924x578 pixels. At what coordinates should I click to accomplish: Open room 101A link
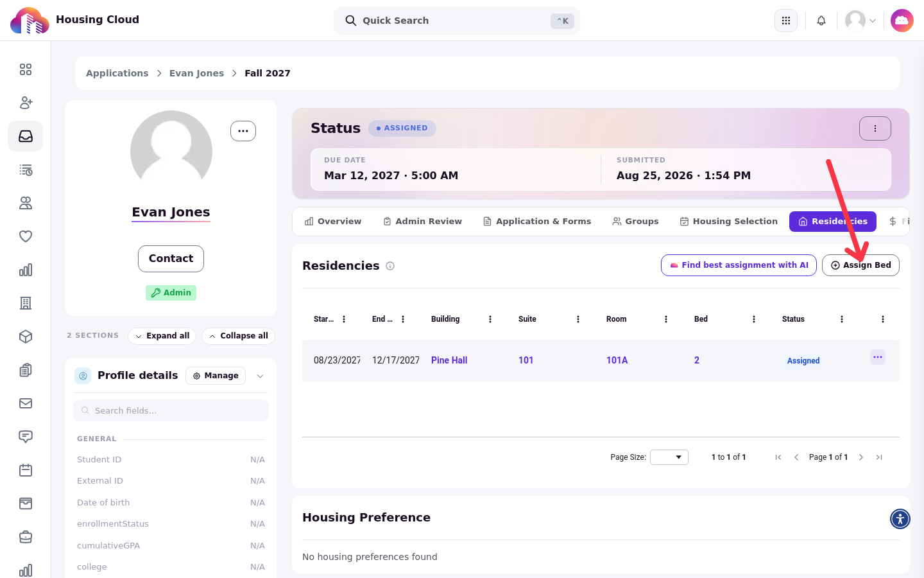(x=617, y=360)
